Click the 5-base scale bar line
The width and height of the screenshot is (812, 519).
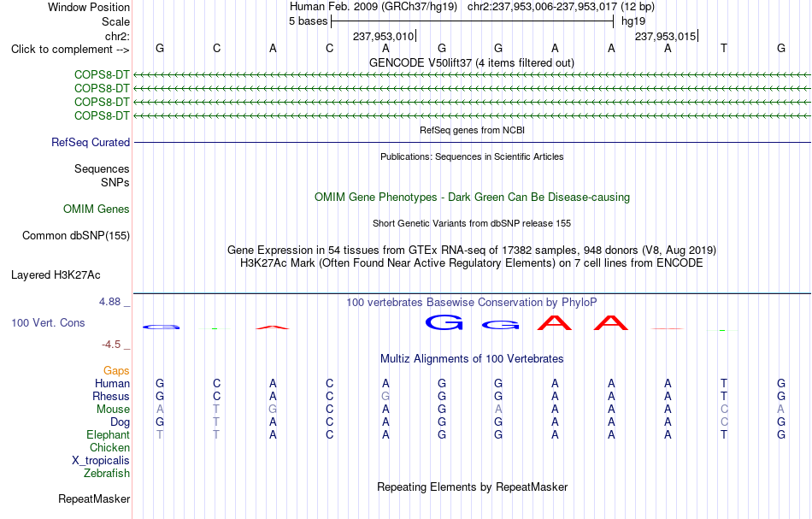tap(473, 21)
